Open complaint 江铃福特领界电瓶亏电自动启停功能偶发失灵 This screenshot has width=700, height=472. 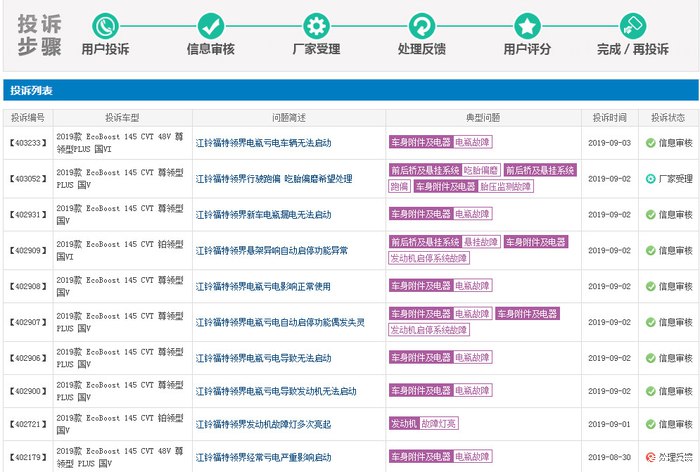click(280, 322)
